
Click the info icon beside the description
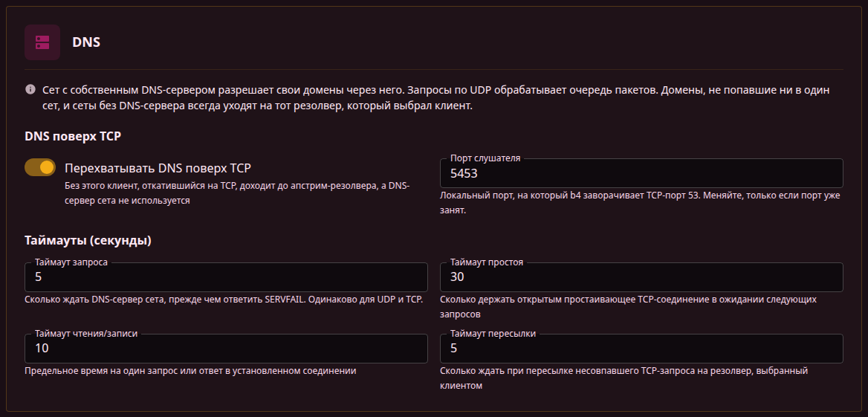click(x=30, y=89)
